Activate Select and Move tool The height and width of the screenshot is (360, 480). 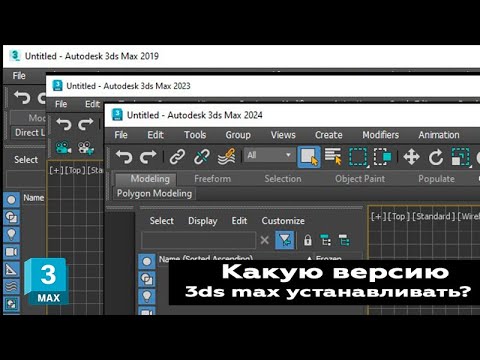tap(411, 157)
